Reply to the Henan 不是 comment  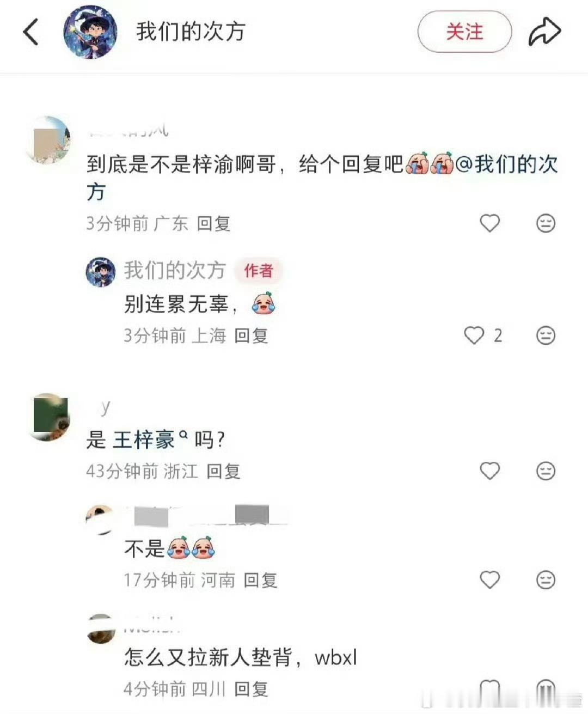[260, 580]
